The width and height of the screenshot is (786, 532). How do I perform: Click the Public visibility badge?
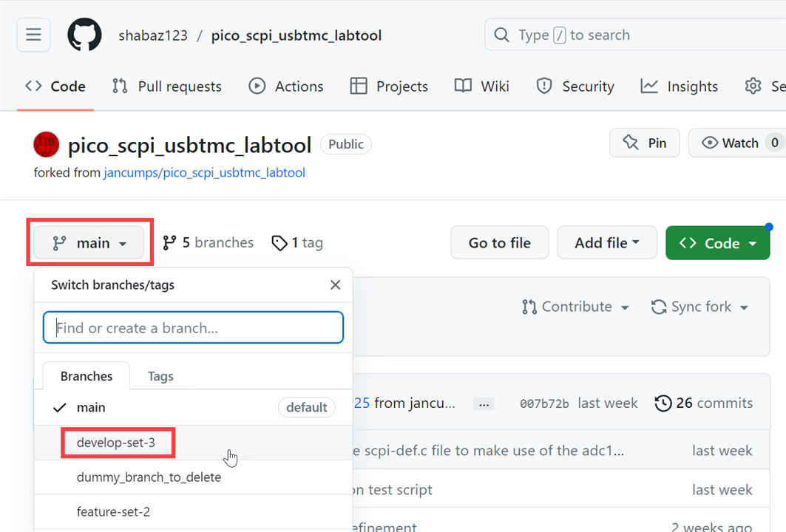coord(346,144)
